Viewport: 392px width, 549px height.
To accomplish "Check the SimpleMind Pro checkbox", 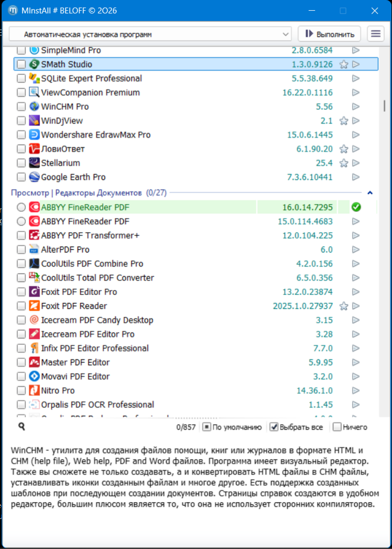I will click(22, 51).
